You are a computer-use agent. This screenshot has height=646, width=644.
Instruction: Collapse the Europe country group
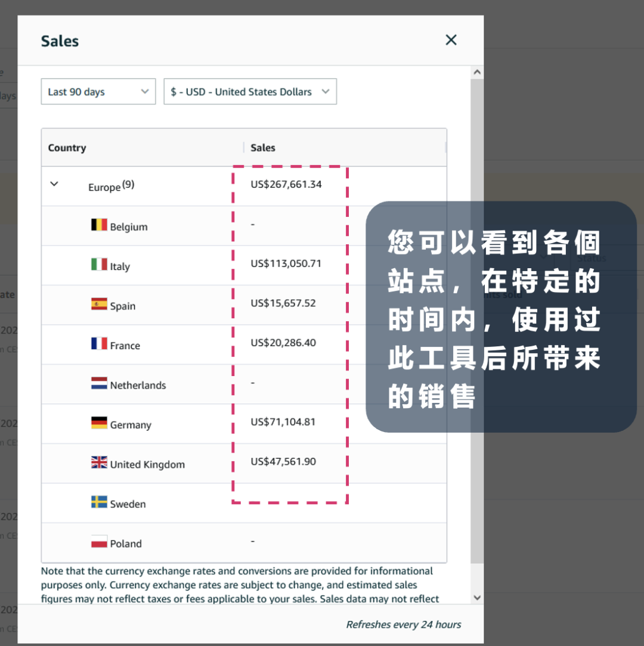pos(54,185)
